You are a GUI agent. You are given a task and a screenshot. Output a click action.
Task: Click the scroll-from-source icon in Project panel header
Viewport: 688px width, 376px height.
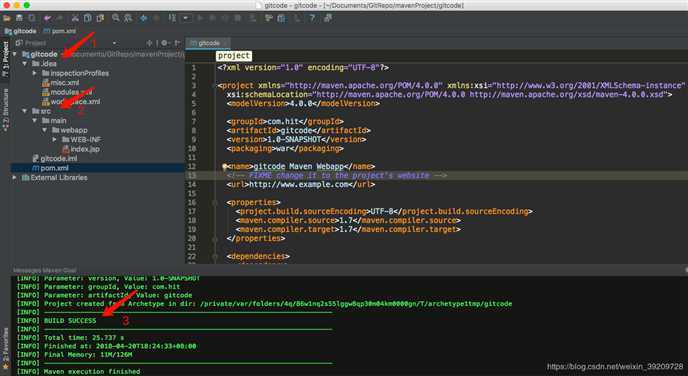pos(149,43)
